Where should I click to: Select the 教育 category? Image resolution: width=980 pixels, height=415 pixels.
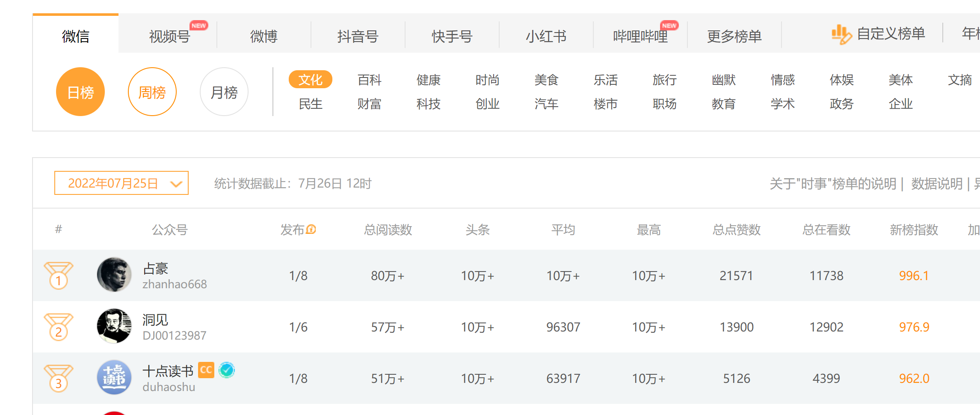724,104
